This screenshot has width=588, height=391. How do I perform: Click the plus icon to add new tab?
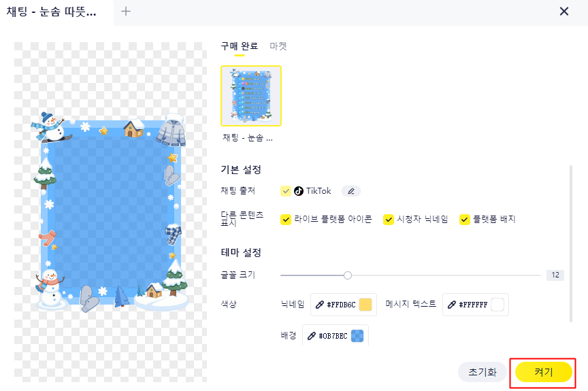tap(126, 12)
